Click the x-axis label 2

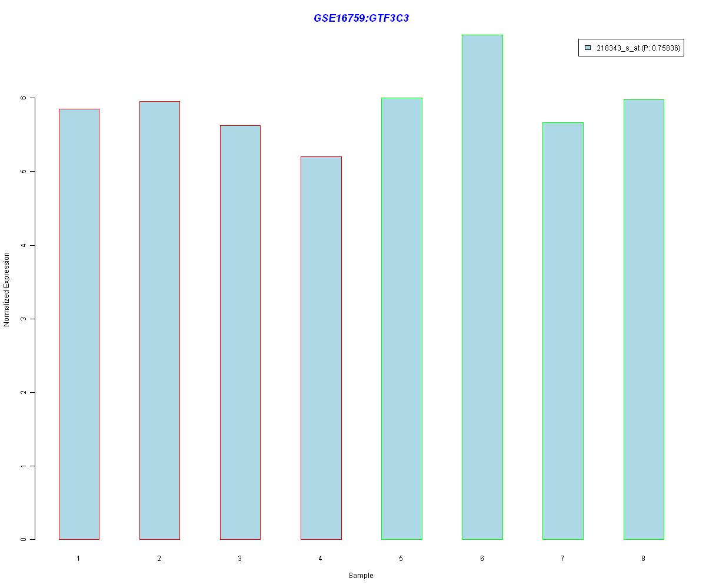point(159,558)
